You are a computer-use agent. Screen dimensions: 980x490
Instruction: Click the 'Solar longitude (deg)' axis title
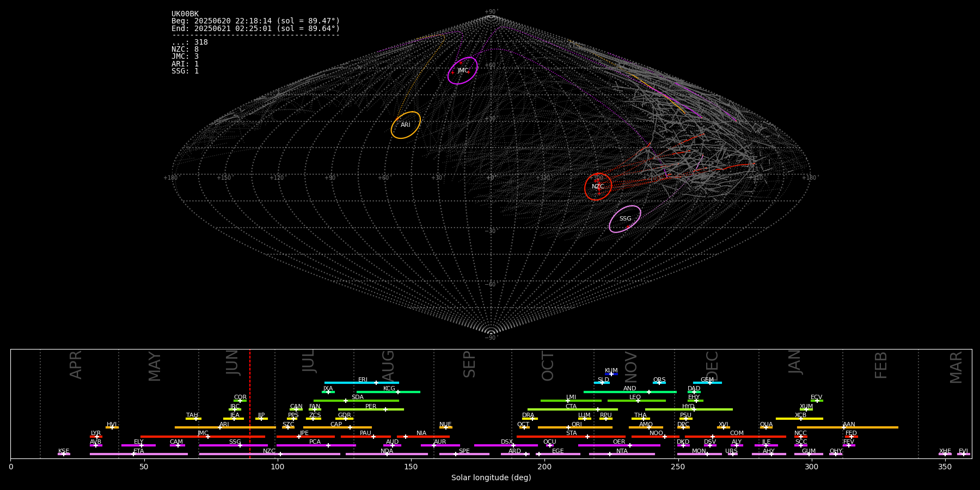[491, 478]
